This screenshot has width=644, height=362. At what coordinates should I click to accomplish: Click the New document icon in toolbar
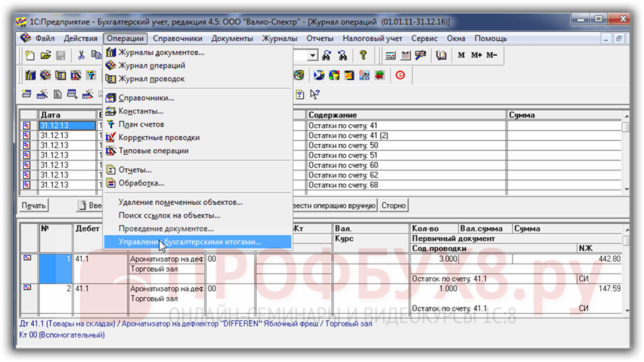(29, 55)
